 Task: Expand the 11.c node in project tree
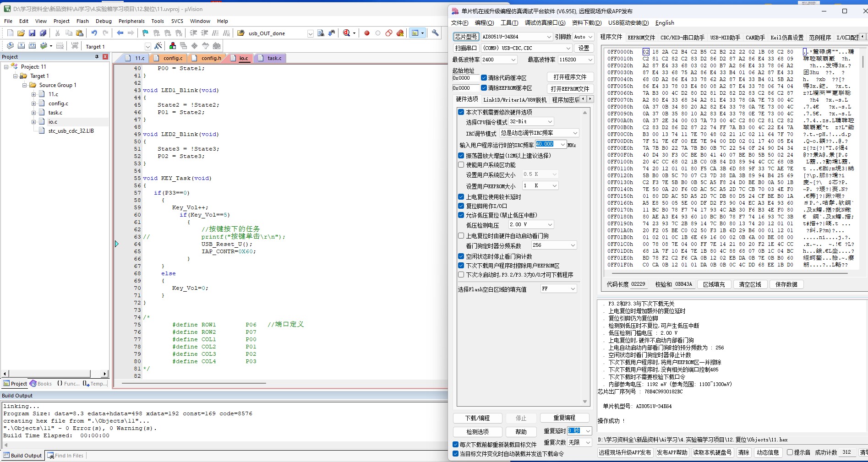[x=33, y=94]
